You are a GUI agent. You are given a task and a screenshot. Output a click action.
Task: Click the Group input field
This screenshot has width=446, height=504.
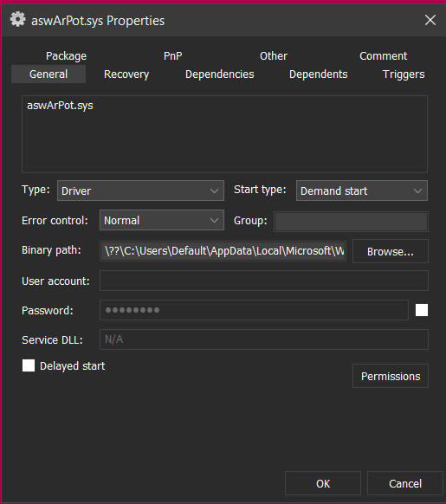[351, 222]
